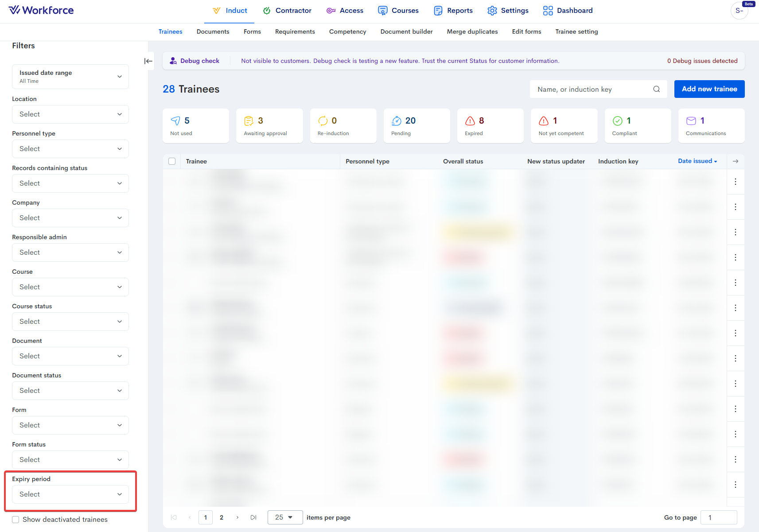Click the search magnifier icon
Screen dimensions: 759x532
click(x=656, y=89)
